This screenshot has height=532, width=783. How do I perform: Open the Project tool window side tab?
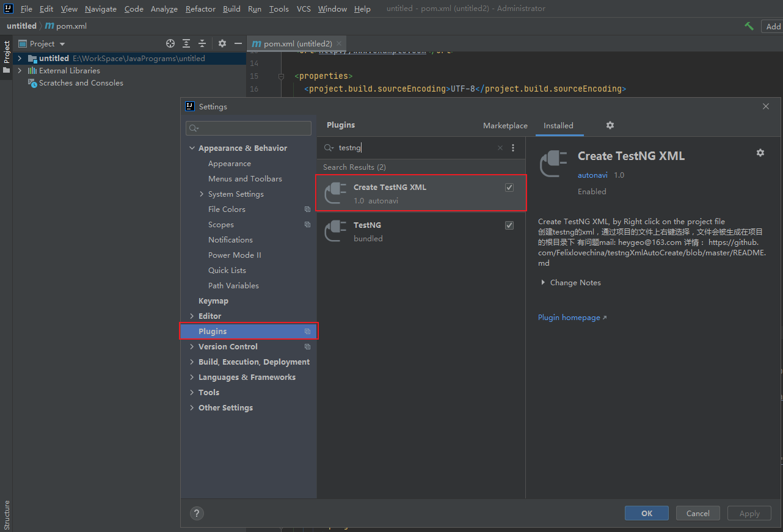pyautogui.click(x=7, y=57)
